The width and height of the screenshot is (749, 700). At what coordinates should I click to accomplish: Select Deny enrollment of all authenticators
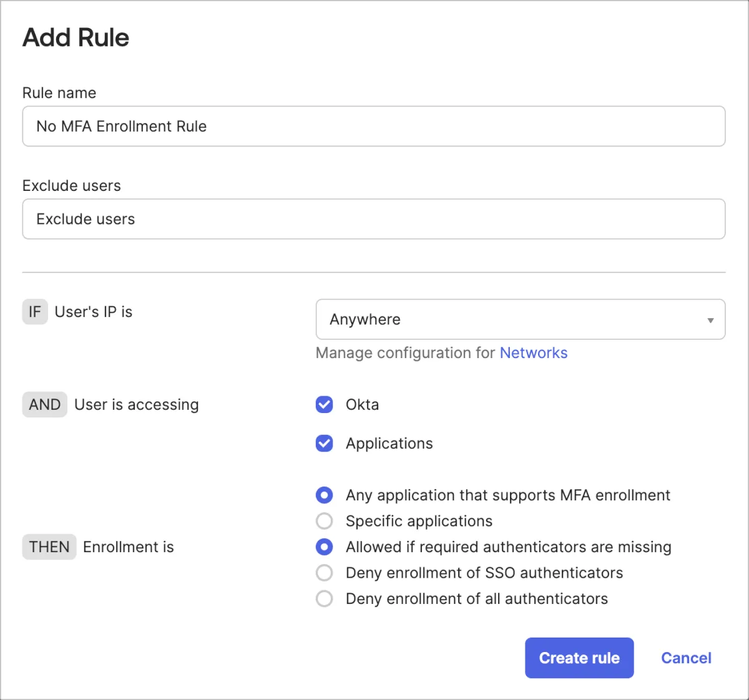pos(325,599)
